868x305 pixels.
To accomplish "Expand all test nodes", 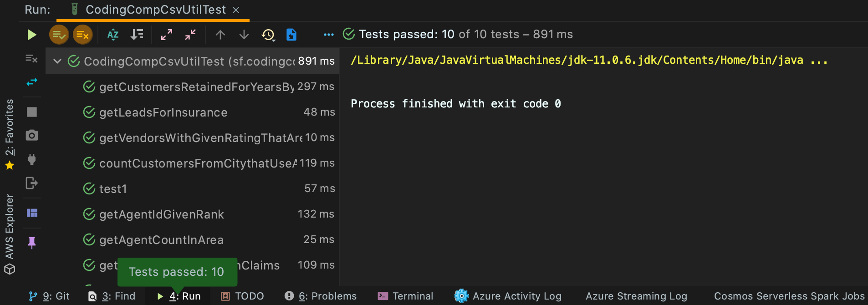I will tap(167, 35).
